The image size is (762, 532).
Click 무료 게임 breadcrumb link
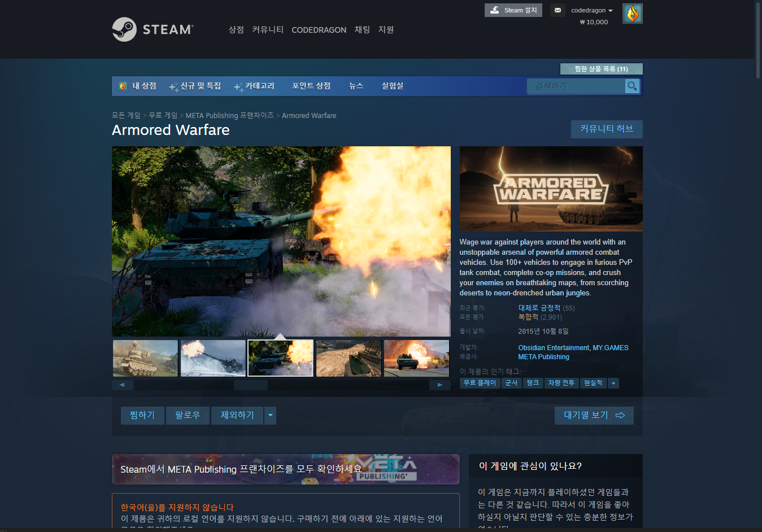pos(163,115)
